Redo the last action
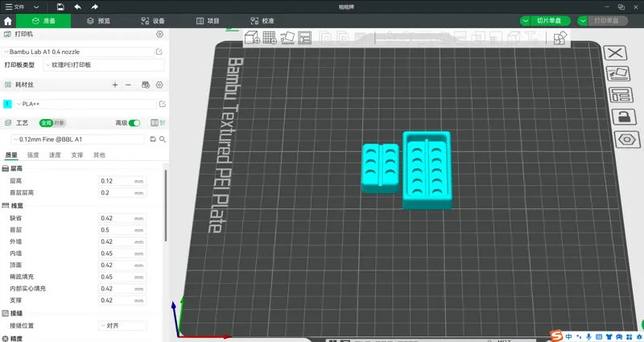The image size is (644, 342). pos(94,7)
